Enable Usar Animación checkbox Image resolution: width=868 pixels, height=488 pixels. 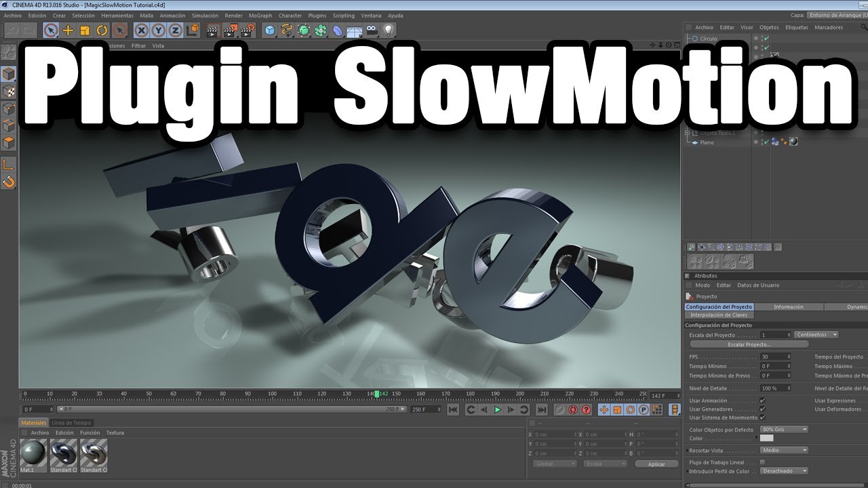pyautogui.click(x=763, y=401)
